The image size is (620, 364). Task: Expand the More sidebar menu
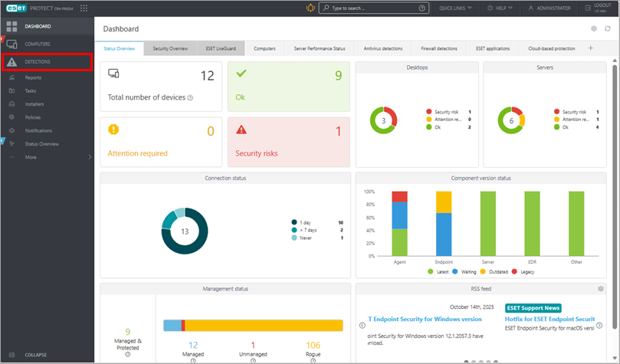(48, 157)
